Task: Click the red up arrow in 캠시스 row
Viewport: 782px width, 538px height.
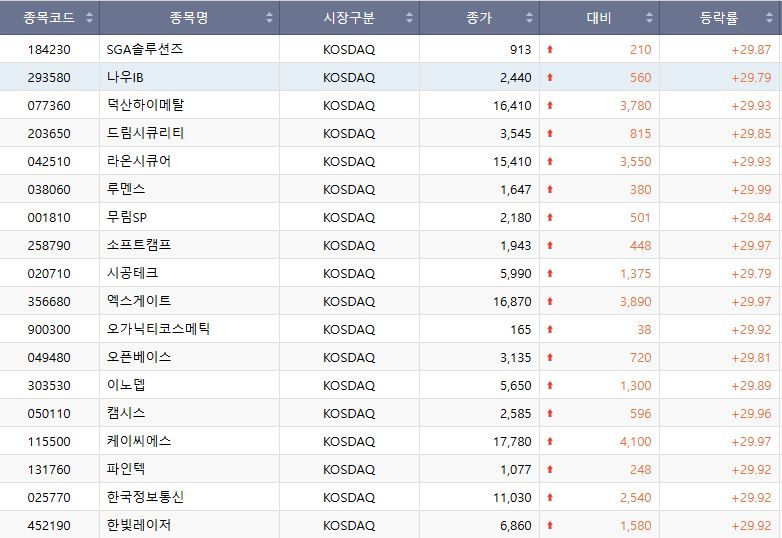Action: (550, 413)
